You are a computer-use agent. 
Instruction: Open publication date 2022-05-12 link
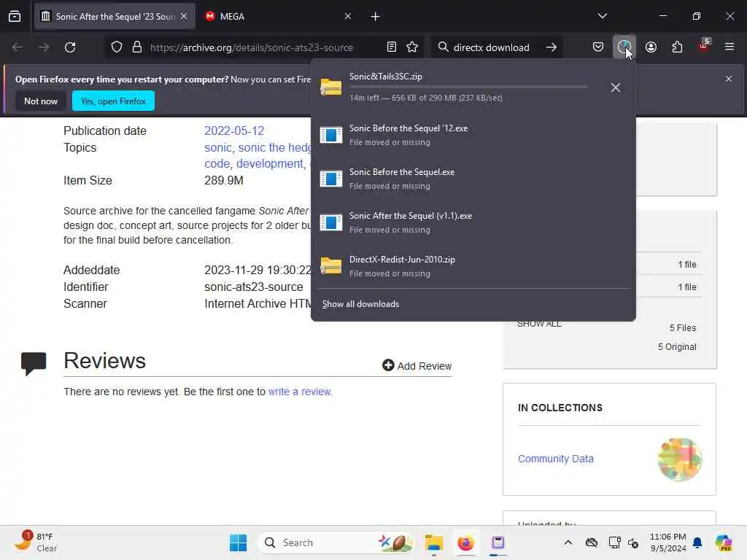[234, 131]
